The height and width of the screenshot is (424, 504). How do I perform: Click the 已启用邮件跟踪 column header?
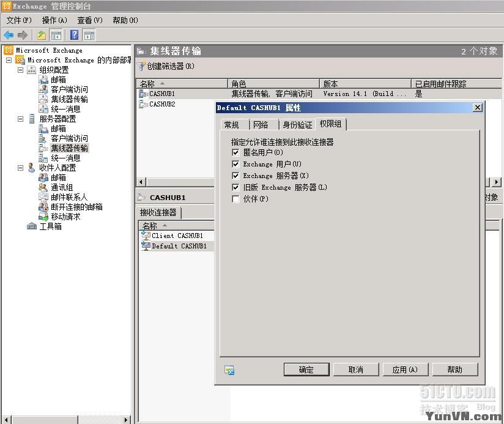pos(456,84)
